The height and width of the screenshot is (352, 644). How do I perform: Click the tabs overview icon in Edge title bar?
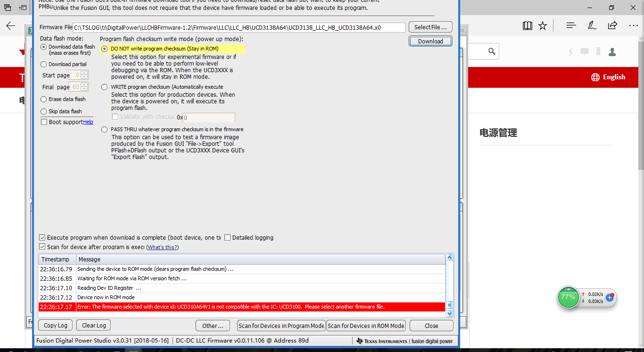pyautogui.click(x=7, y=8)
